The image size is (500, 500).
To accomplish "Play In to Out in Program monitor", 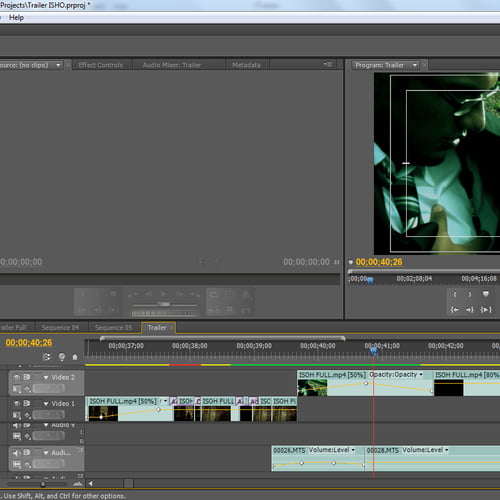I will click(x=486, y=310).
